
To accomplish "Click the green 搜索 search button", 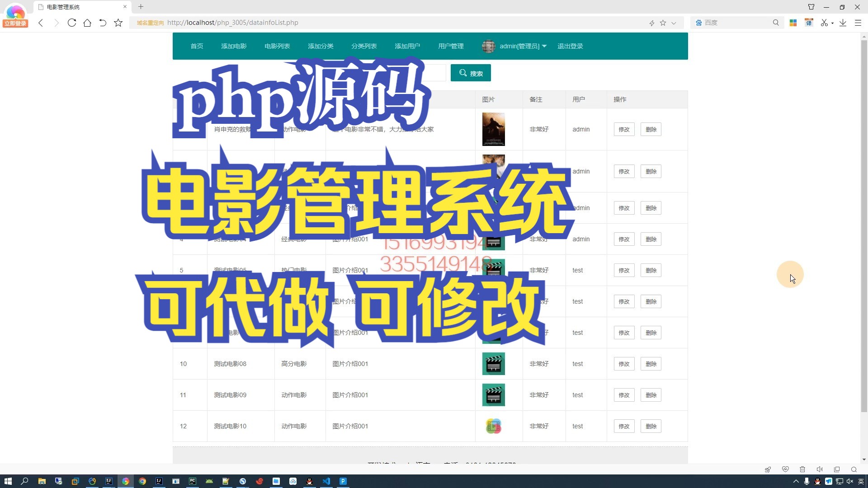I will pos(471,73).
